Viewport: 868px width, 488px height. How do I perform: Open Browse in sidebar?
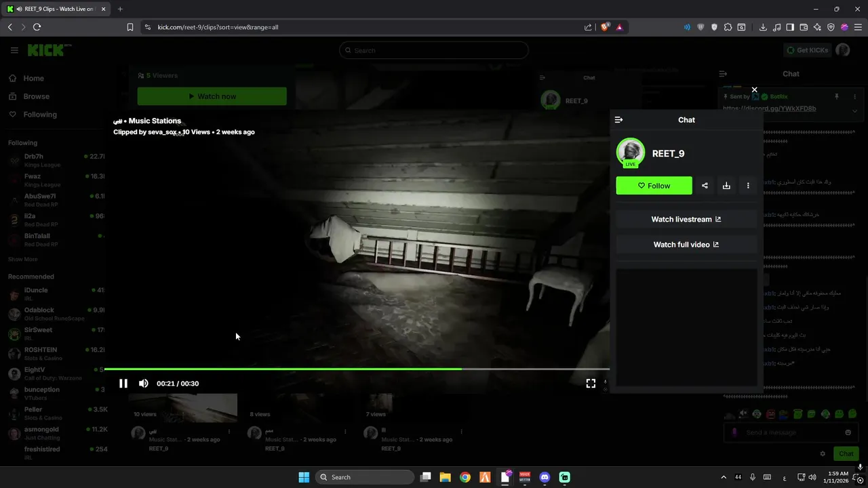click(x=36, y=96)
